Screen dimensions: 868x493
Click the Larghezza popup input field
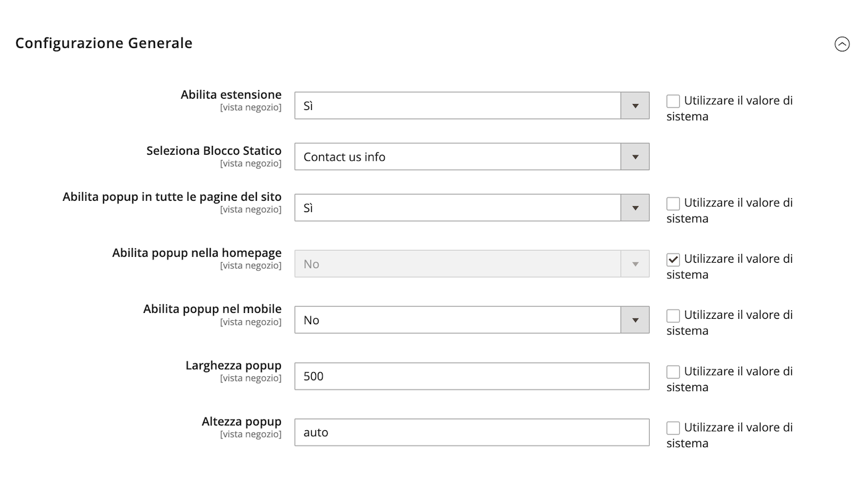pos(471,376)
